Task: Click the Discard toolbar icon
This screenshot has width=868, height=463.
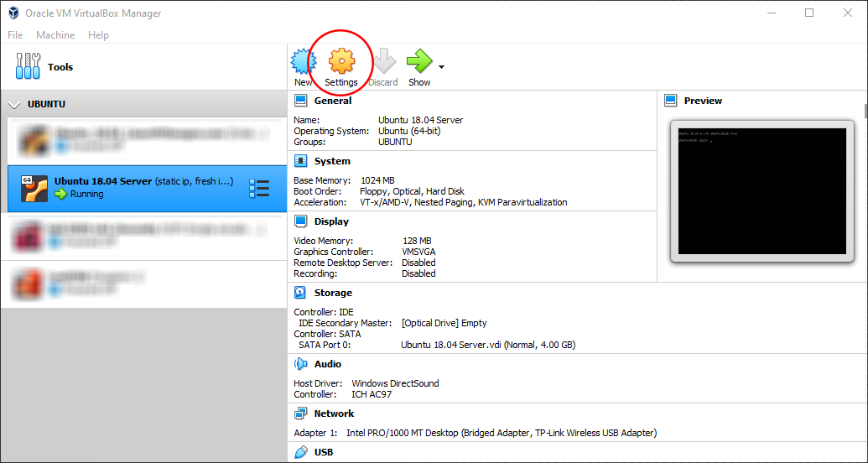Action: pyautogui.click(x=383, y=61)
